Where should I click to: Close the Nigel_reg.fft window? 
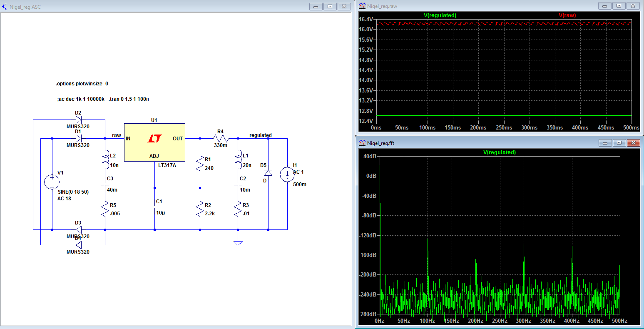point(633,143)
